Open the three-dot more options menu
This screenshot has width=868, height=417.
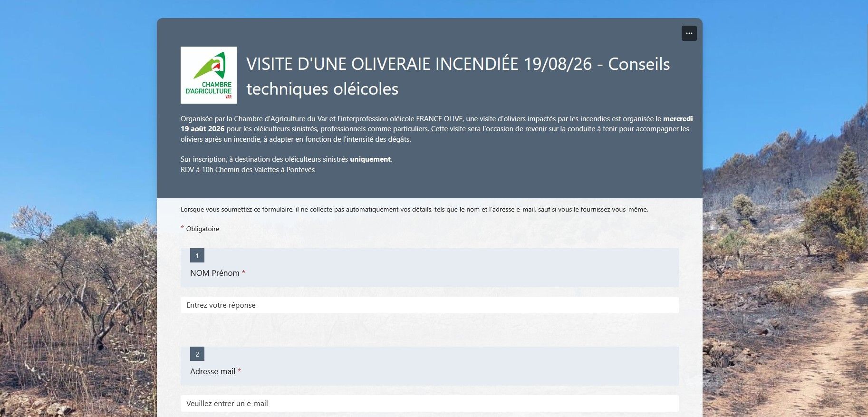689,33
